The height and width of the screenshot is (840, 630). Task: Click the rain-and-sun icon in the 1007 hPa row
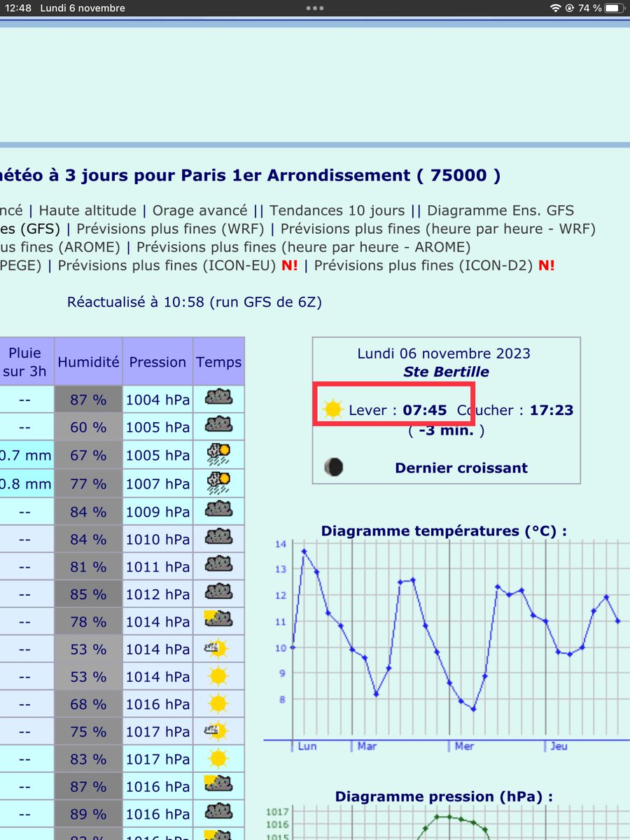(x=218, y=482)
